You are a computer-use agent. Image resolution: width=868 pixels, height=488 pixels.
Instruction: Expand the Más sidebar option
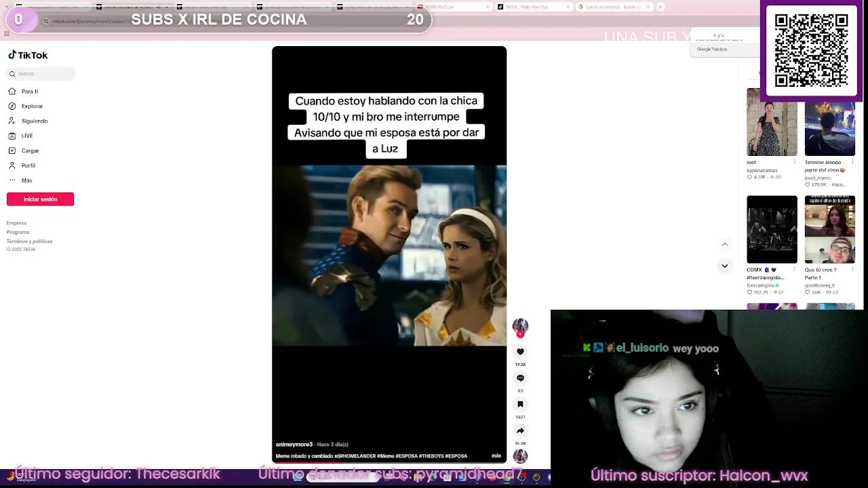(26, 181)
